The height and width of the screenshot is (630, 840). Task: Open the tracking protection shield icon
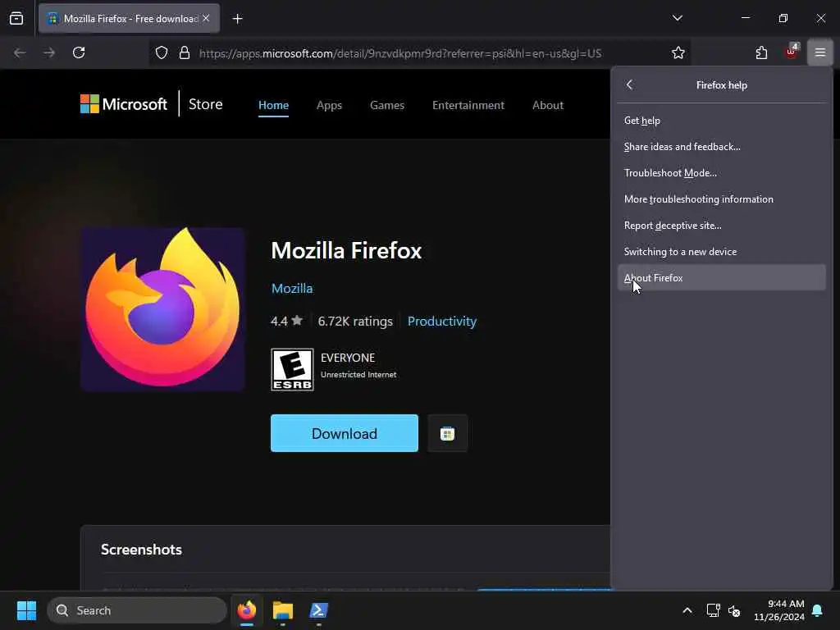(x=162, y=53)
